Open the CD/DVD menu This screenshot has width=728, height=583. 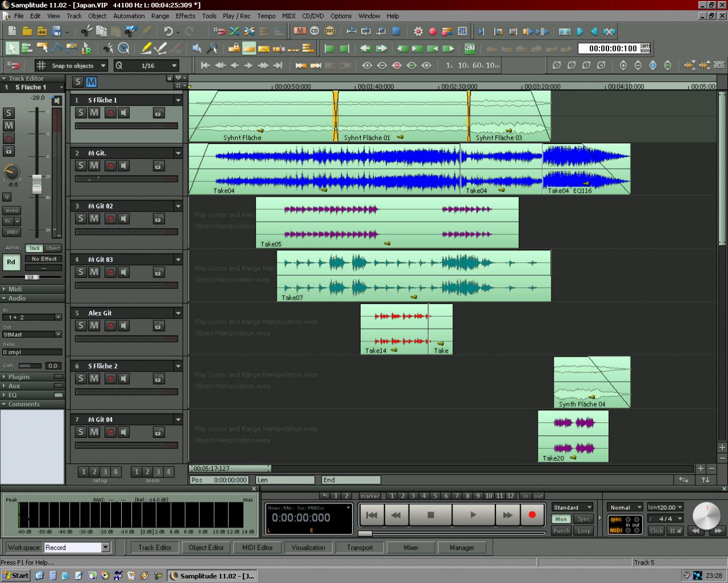[x=313, y=16]
